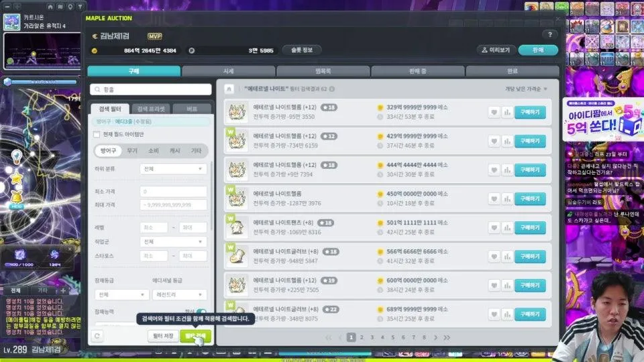The height and width of the screenshot is (362, 644).
Task: Click the reset filter refresh icon
Action: [97, 336]
